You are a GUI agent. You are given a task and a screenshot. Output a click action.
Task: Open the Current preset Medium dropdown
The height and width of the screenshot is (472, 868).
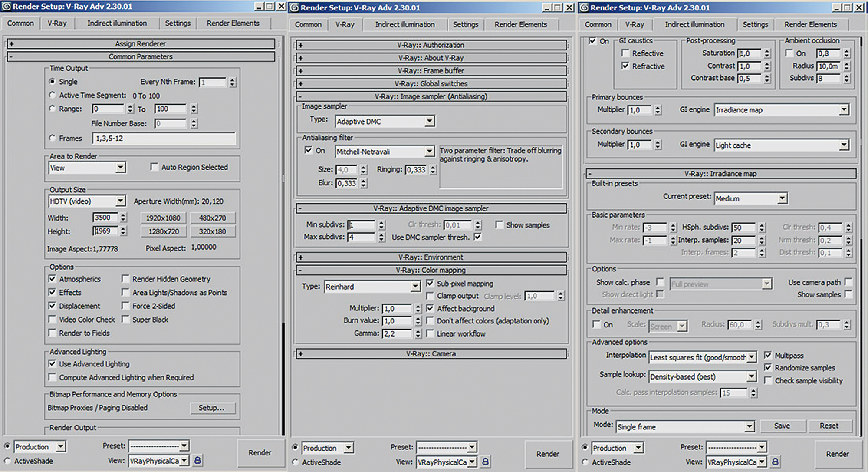(782, 198)
